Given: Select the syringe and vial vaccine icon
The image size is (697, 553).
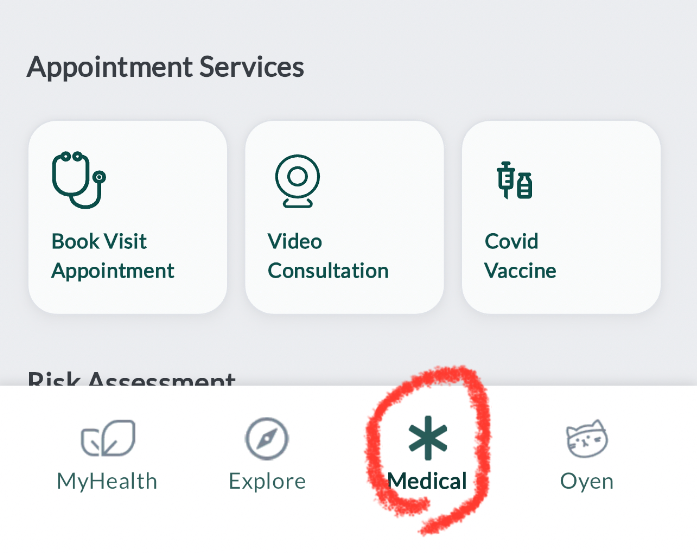Looking at the screenshot, I should 514,180.
